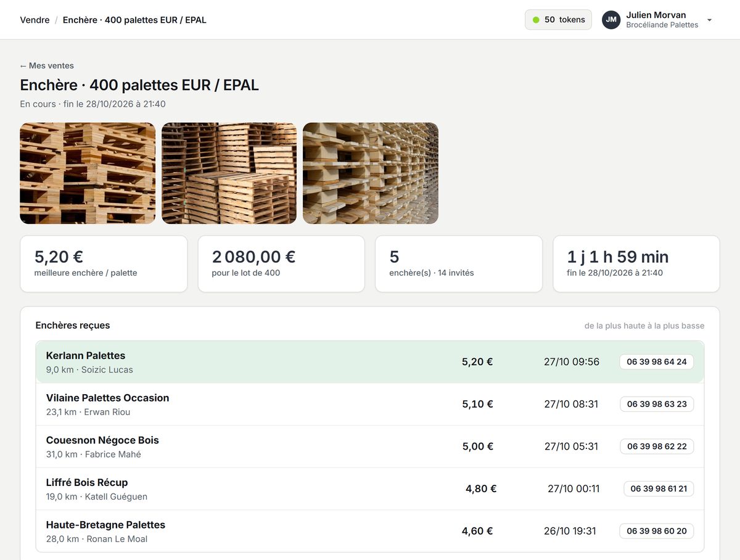Click the 5 enchère(s) 14 invités card
This screenshot has width=740, height=560.
[459, 263]
